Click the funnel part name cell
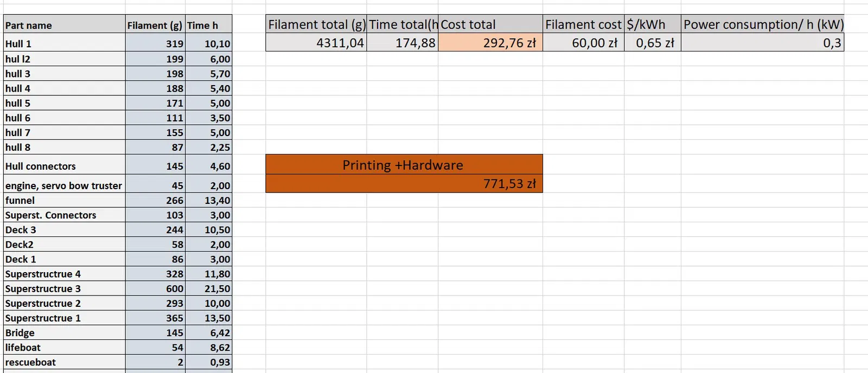 pyautogui.click(x=64, y=201)
